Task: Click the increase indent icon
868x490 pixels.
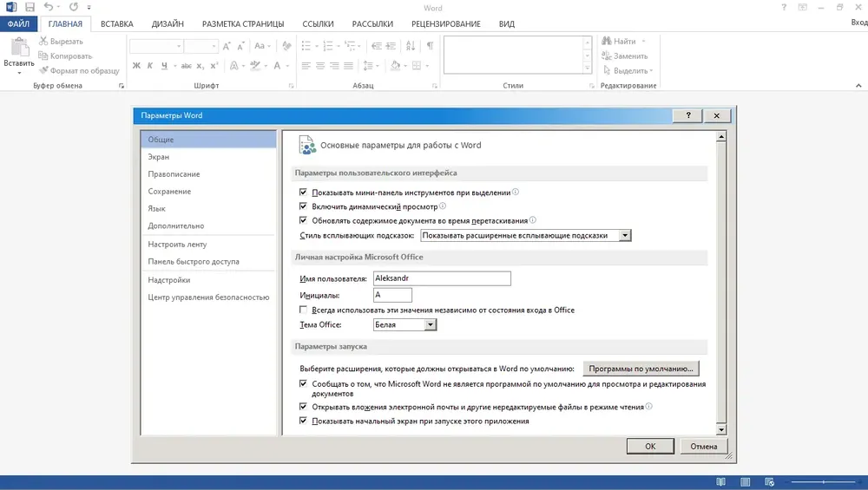Action: [391, 46]
